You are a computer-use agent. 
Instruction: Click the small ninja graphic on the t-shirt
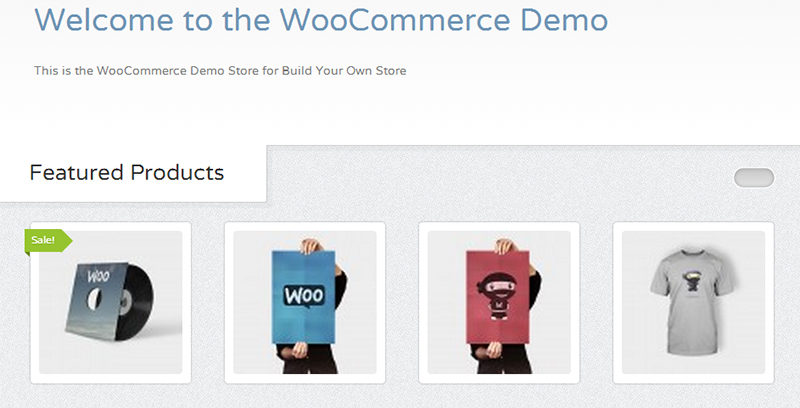tap(690, 282)
